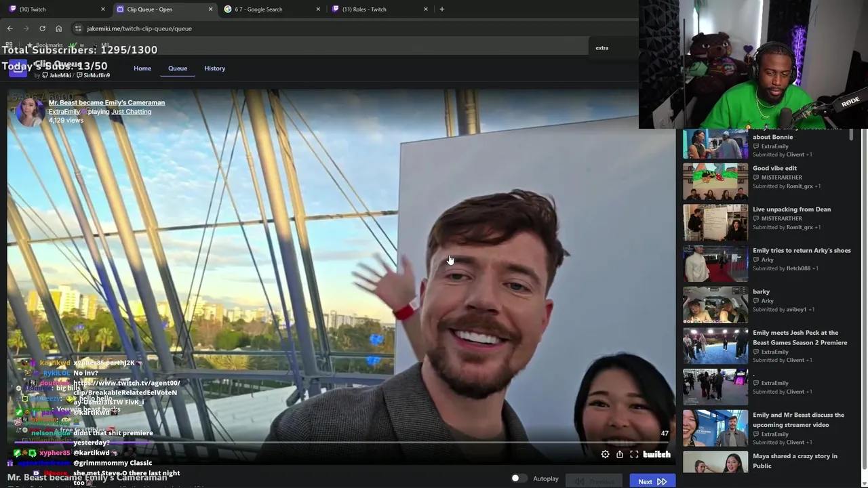Viewport: 868px width, 488px height.
Task: Click the 'Just Chatting' category link
Action: (132, 111)
